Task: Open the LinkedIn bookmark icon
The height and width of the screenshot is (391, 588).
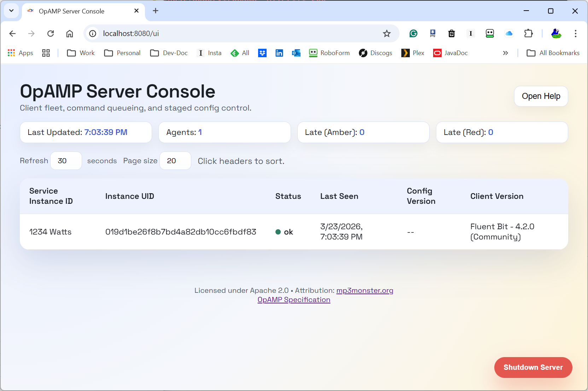Action: 279,53
